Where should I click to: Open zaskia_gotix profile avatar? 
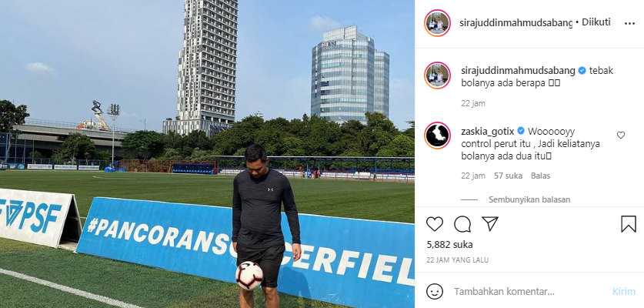pos(437,136)
